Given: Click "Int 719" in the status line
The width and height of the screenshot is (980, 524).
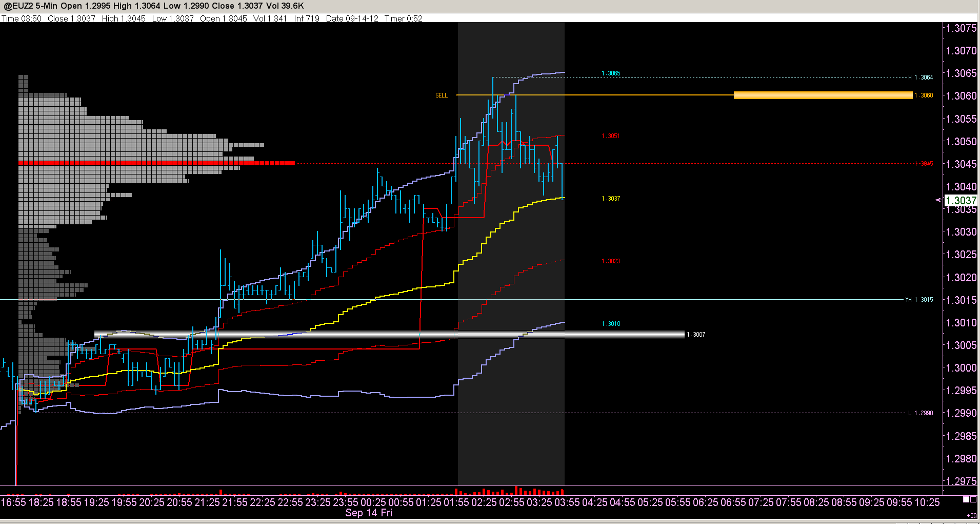Looking at the screenshot, I should 307,18.
